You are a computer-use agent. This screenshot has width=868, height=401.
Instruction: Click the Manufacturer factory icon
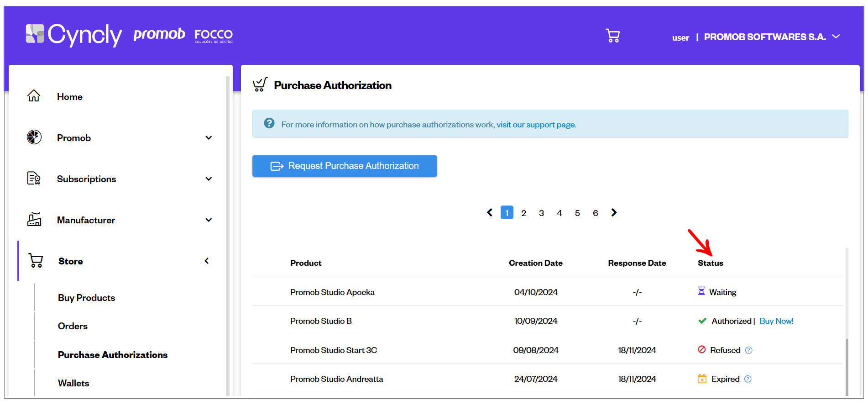point(34,219)
